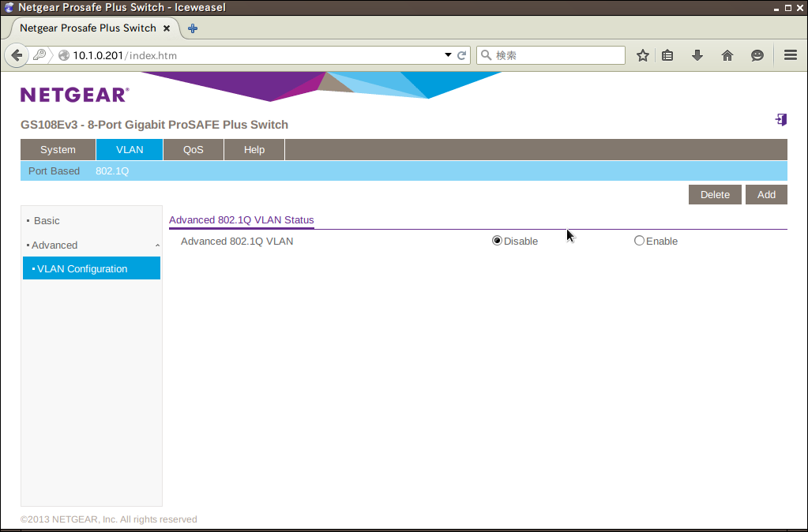The width and height of the screenshot is (808, 532).
Task: Click the Advanced 802.1Q VLAN Status heading
Action: coord(241,220)
